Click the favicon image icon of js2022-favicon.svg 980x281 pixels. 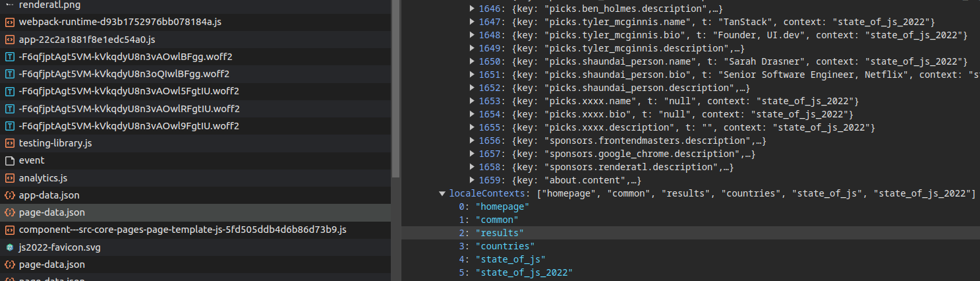tap(9, 247)
